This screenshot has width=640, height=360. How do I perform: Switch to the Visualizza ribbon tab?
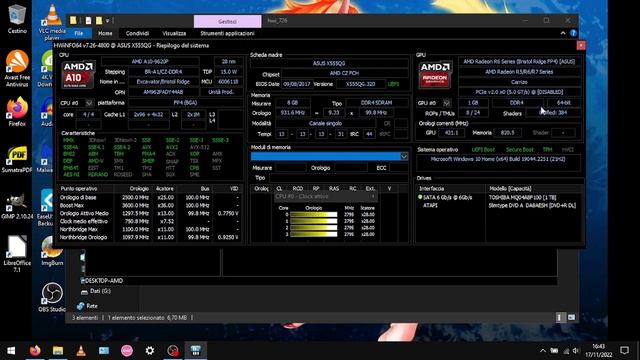174,33
